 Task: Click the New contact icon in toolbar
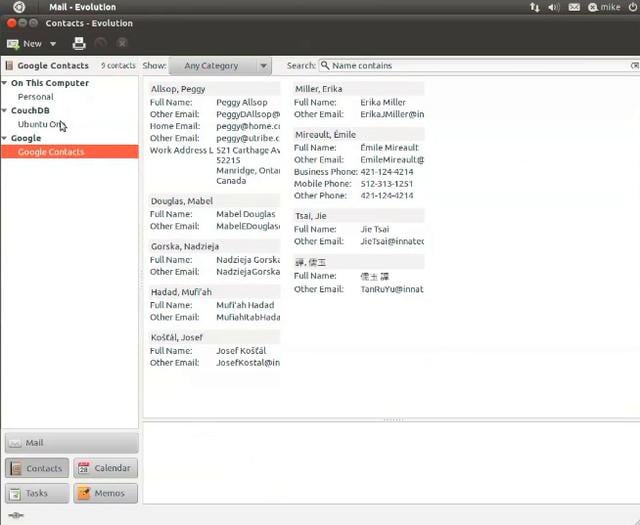(x=13, y=44)
